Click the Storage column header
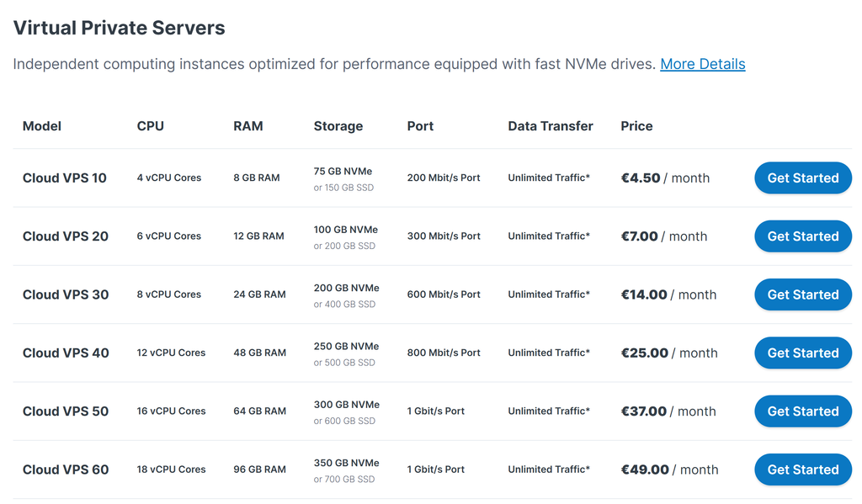This screenshot has width=862, height=504. tap(338, 126)
